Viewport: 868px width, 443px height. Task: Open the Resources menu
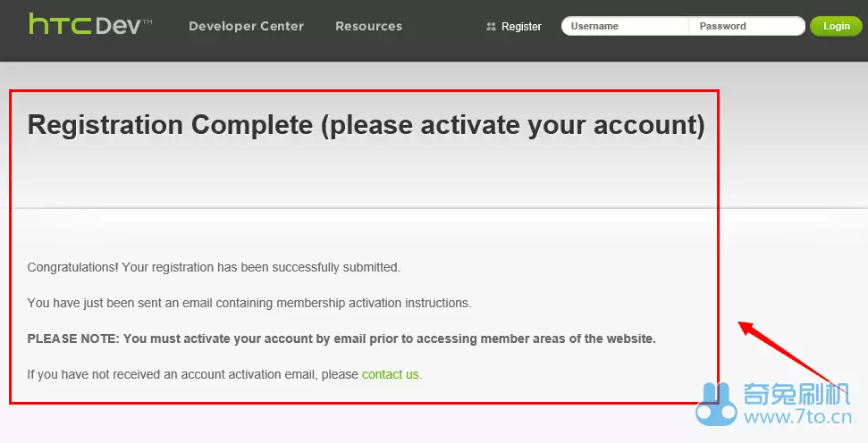click(x=368, y=26)
